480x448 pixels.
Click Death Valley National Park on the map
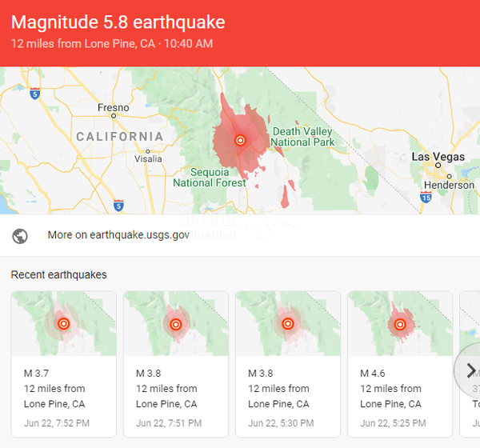pos(302,137)
